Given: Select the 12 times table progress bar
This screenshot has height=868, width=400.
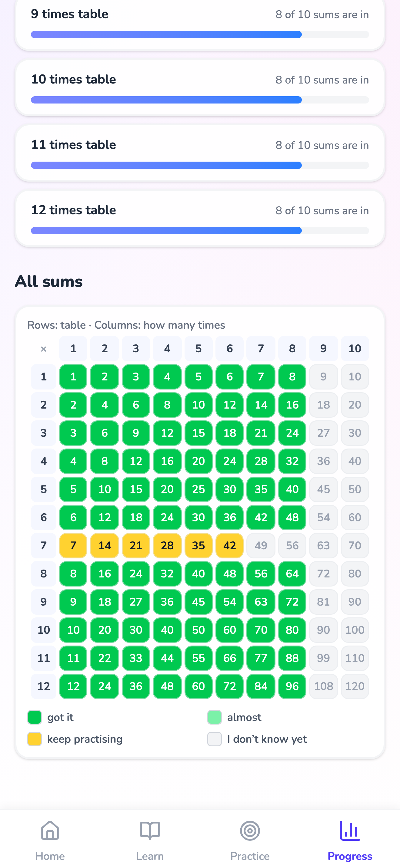Looking at the screenshot, I should click(200, 231).
